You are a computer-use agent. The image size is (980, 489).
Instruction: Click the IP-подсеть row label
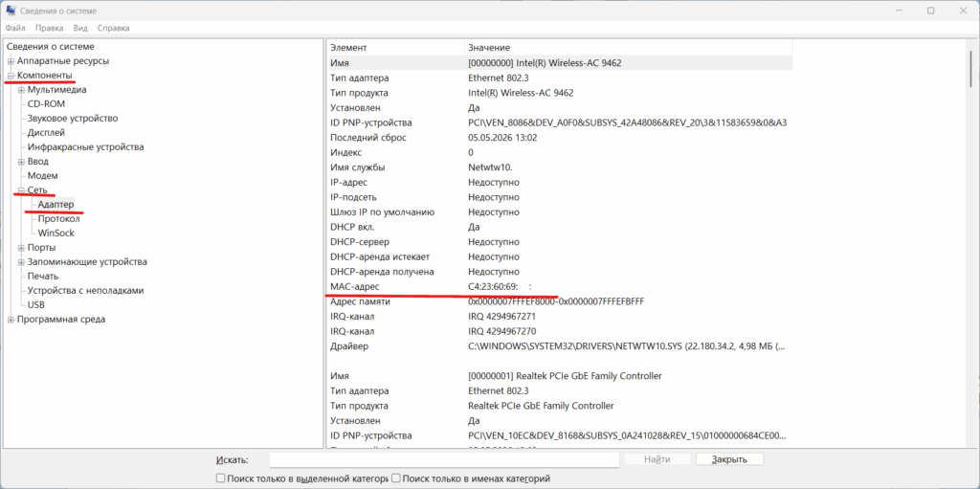356,197
